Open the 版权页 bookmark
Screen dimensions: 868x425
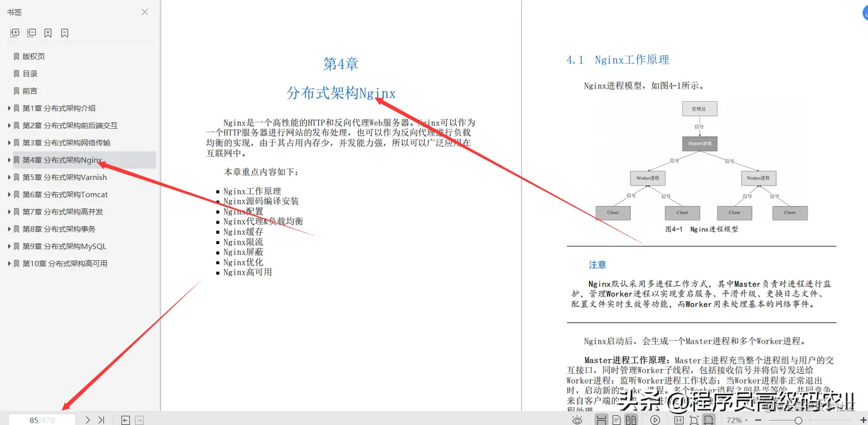[x=33, y=56]
